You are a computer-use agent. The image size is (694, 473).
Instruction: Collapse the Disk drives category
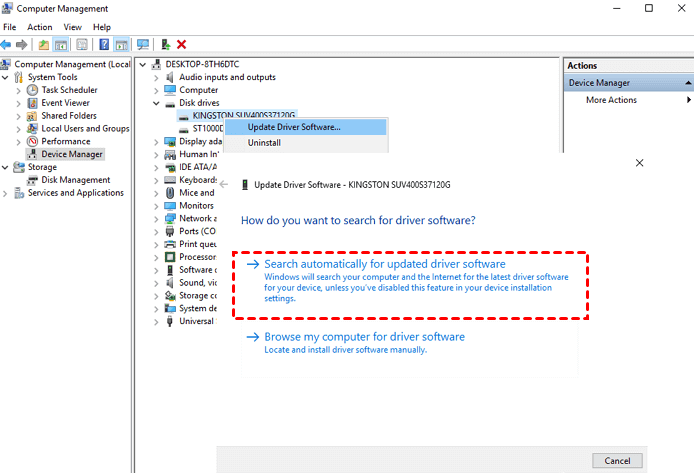tap(156, 103)
